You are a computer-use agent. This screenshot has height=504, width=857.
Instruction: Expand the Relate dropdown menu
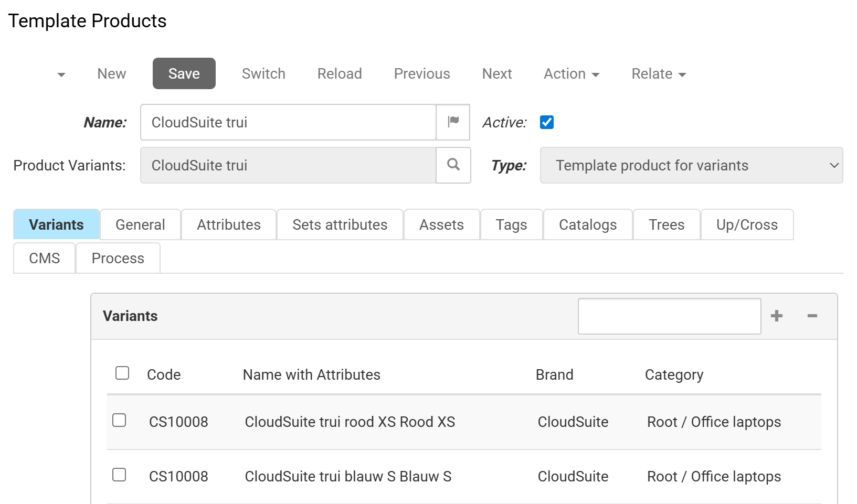click(659, 74)
